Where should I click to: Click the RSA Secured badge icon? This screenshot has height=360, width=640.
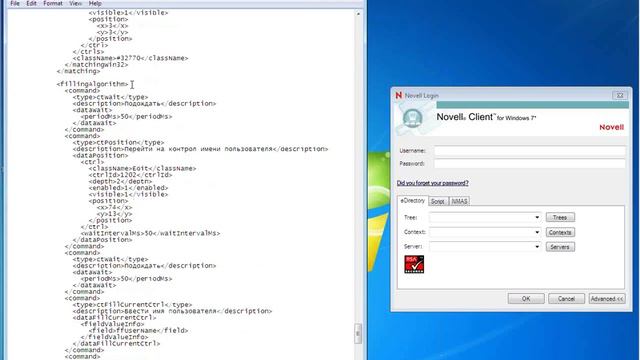click(414, 264)
